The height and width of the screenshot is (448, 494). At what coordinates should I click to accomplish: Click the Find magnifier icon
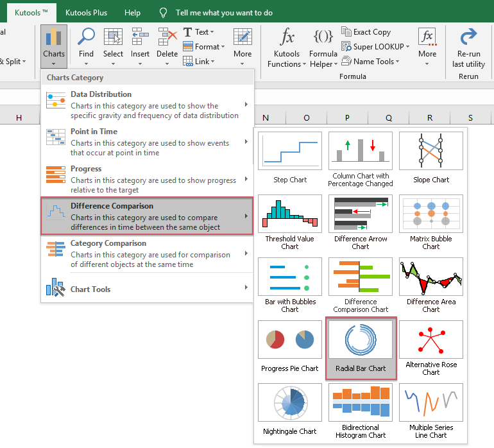click(x=86, y=37)
